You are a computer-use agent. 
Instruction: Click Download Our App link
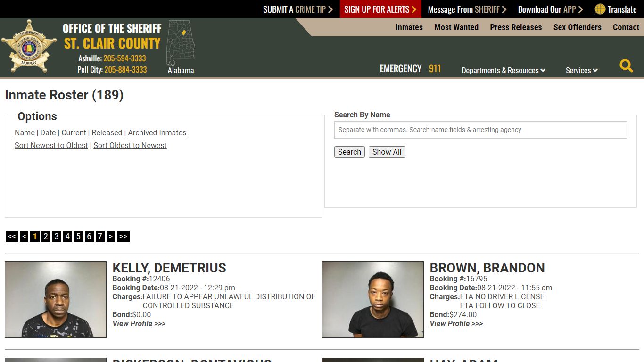point(550,9)
